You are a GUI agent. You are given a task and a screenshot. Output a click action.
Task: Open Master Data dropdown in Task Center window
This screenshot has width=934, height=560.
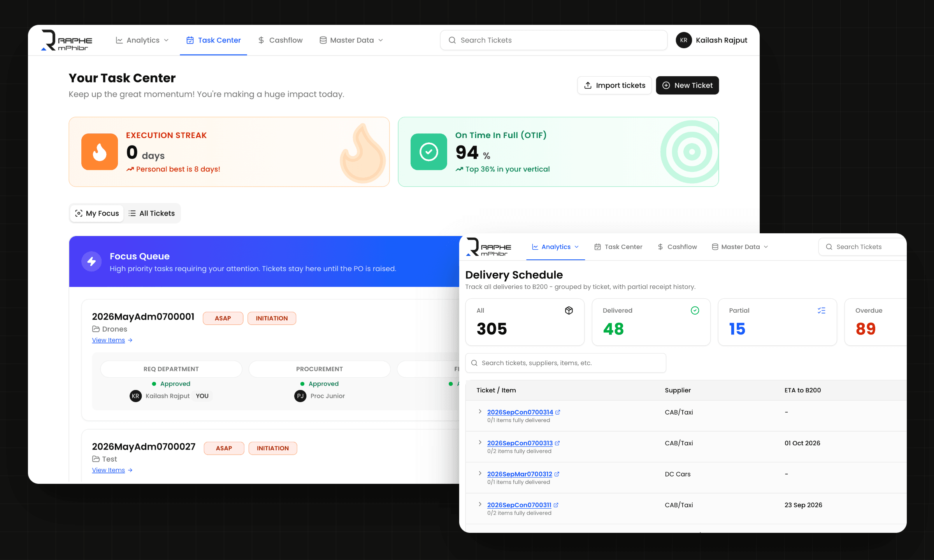(x=351, y=40)
